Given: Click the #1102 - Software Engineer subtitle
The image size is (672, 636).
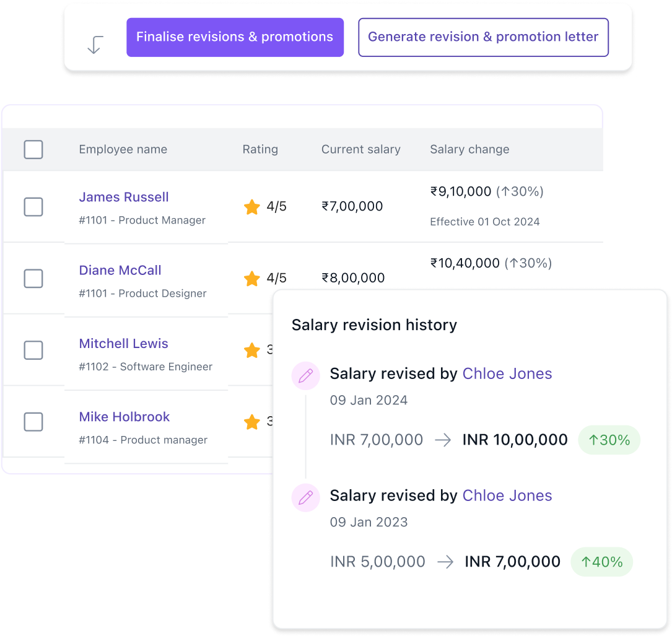Looking at the screenshot, I should click(146, 367).
